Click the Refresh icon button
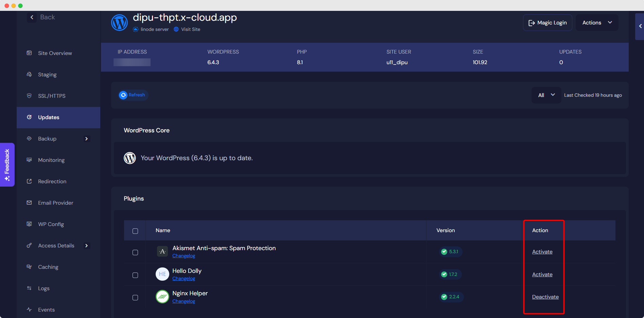The width and height of the screenshot is (644, 318). point(123,95)
